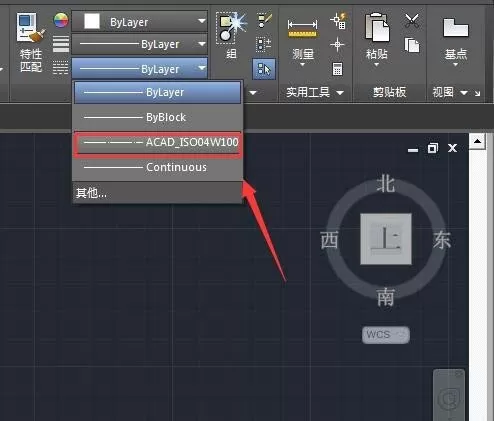This screenshot has width=494, height=421.
Task: Click 东 on the ViewCube compass
Action: pos(442,240)
